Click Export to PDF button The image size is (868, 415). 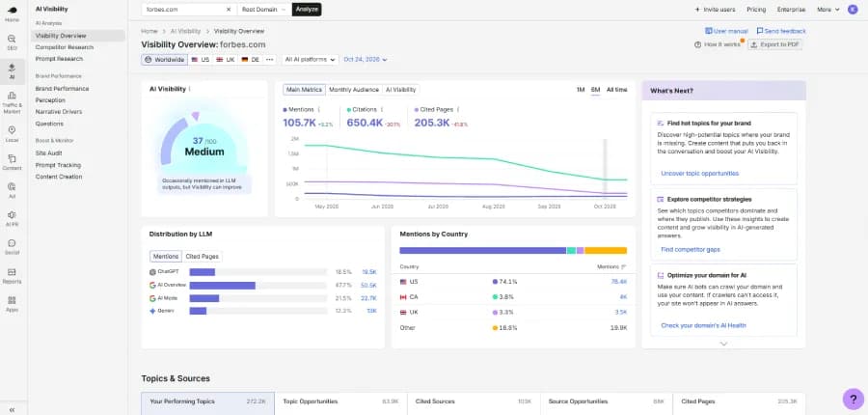click(x=774, y=44)
